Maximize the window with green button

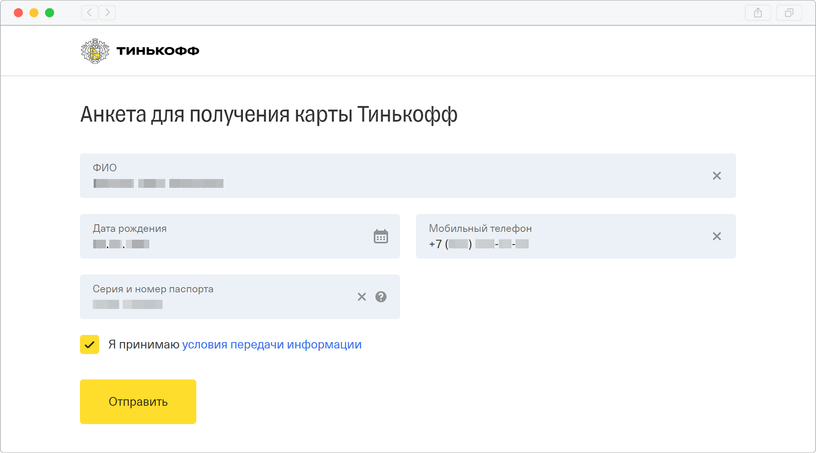click(49, 12)
